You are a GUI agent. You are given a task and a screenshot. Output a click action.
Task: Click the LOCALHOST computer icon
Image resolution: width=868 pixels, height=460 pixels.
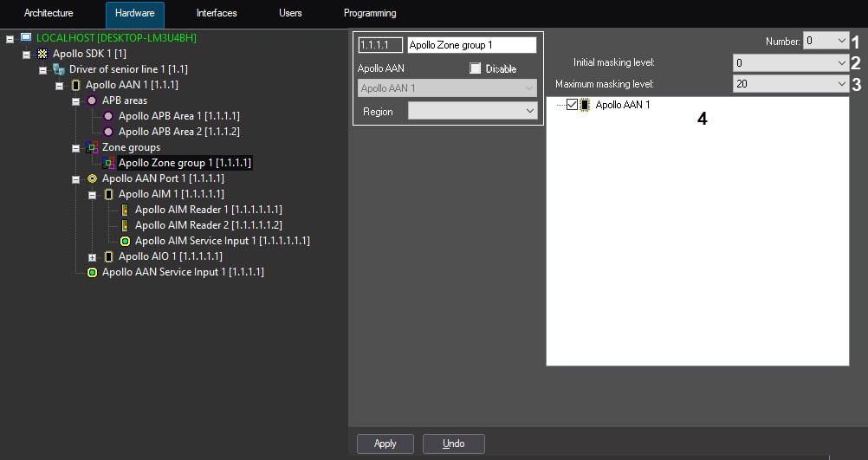(26, 37)
